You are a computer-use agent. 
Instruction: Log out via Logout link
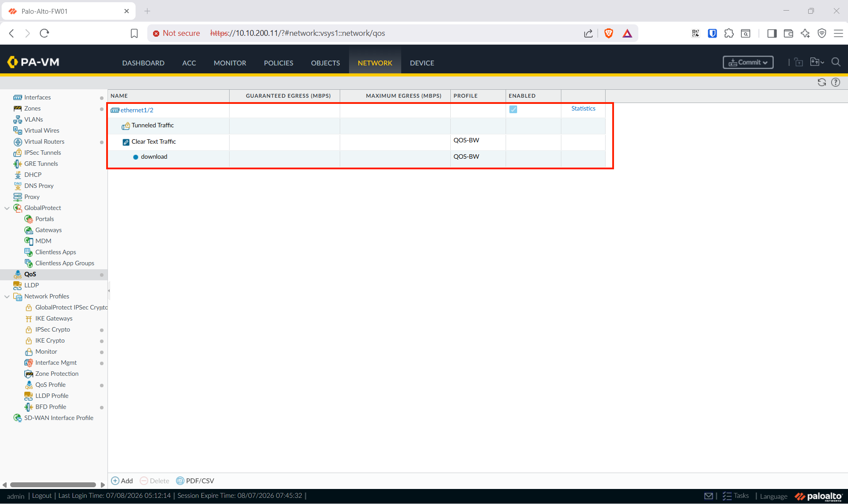point(42,496)
